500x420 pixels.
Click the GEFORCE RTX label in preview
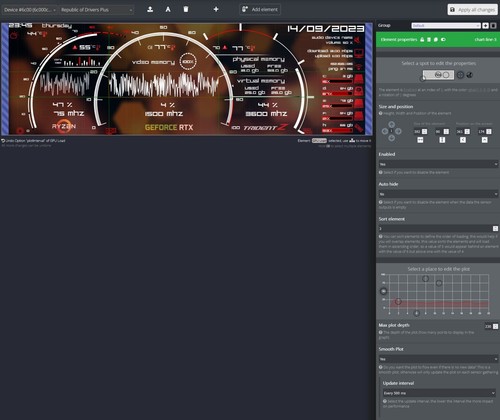[169, 127]
